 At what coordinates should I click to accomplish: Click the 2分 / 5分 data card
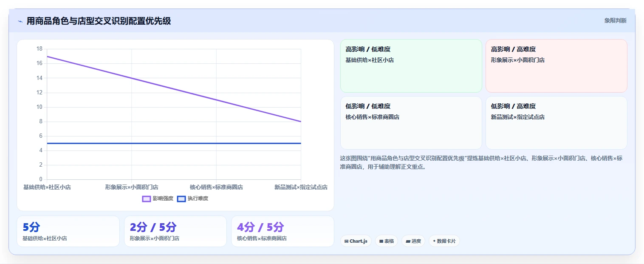pos(175,231)
